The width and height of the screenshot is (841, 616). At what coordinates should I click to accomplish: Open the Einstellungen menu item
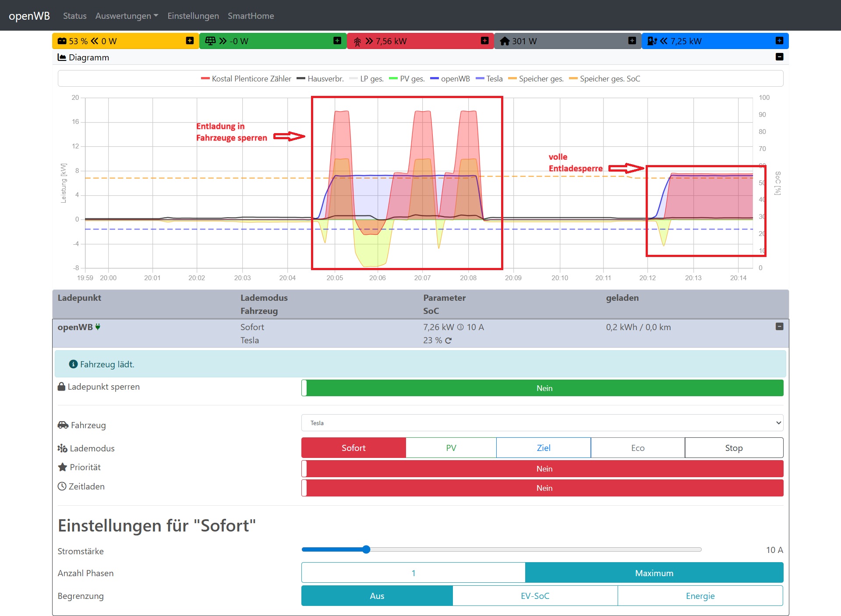tap(193, 16)
